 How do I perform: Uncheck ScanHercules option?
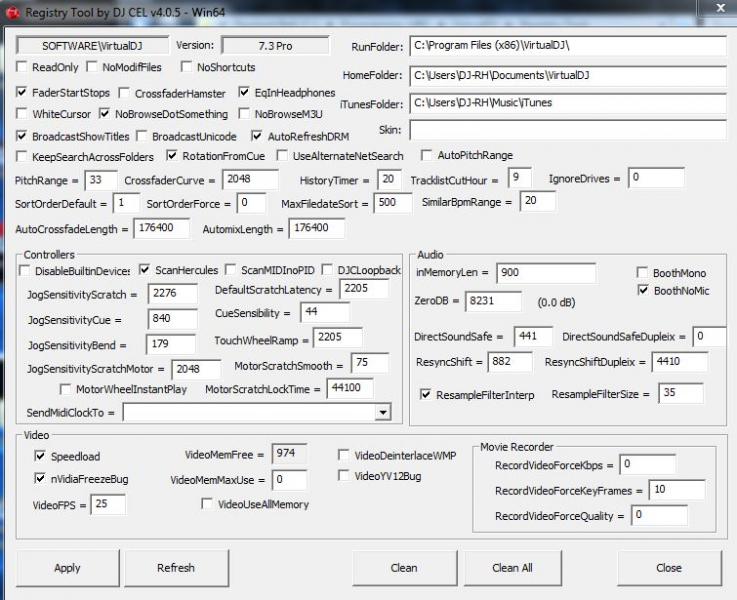(145, 270)
